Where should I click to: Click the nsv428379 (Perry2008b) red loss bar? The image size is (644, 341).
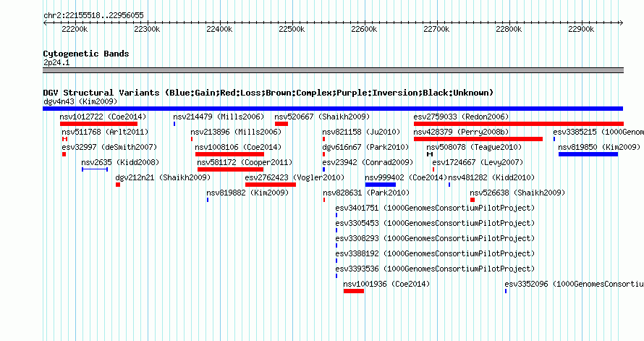click(478, 139)
